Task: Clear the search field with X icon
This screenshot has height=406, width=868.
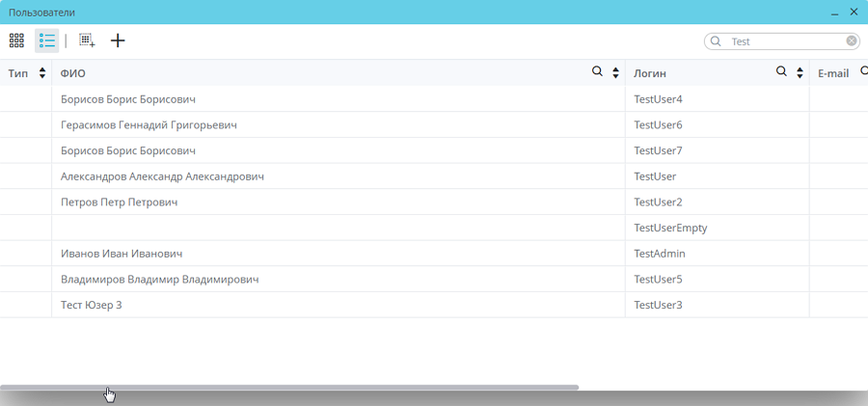Action: pyautogui.click(x=852, y=41)
